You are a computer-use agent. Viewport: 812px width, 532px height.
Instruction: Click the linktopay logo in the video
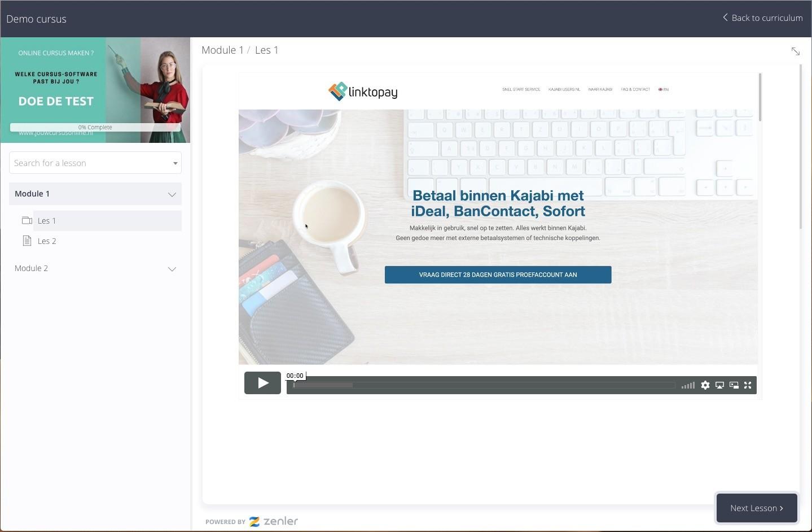click(363, 91)
